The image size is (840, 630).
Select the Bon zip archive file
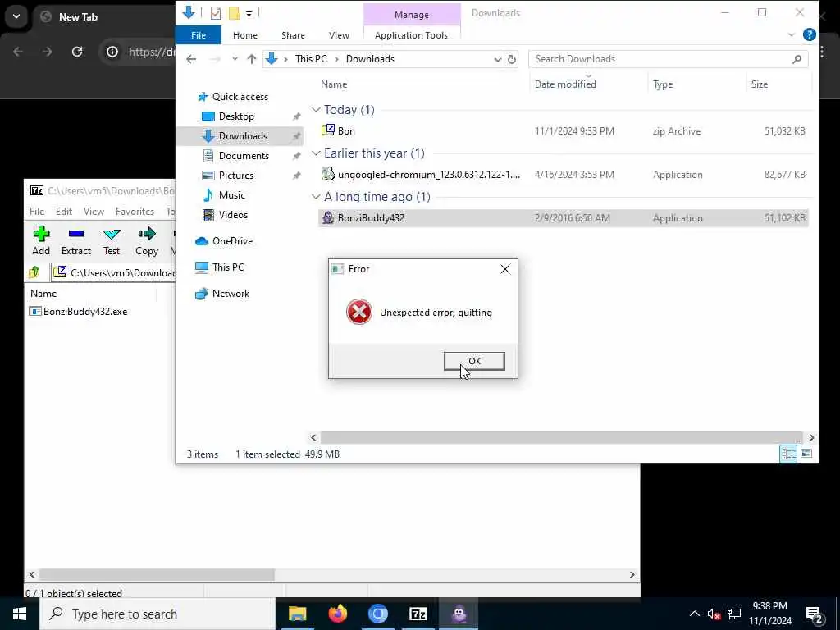(563, 130)
